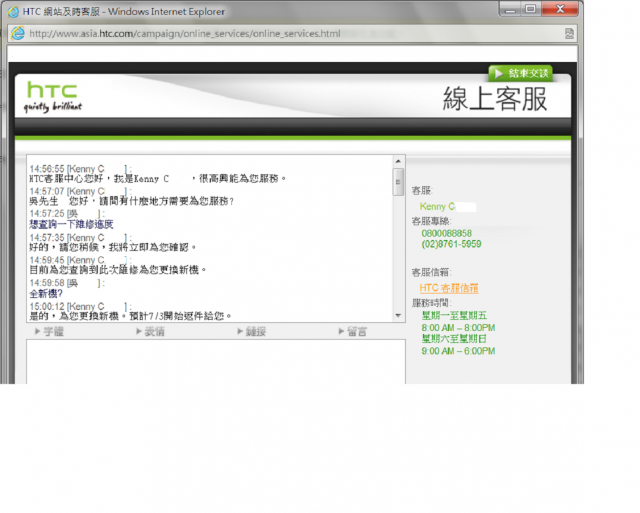The height and width of the screenshot is (513, 640).
Task: Click the 14:56:55 timestamp line
Action: click(x=80, y=169)
